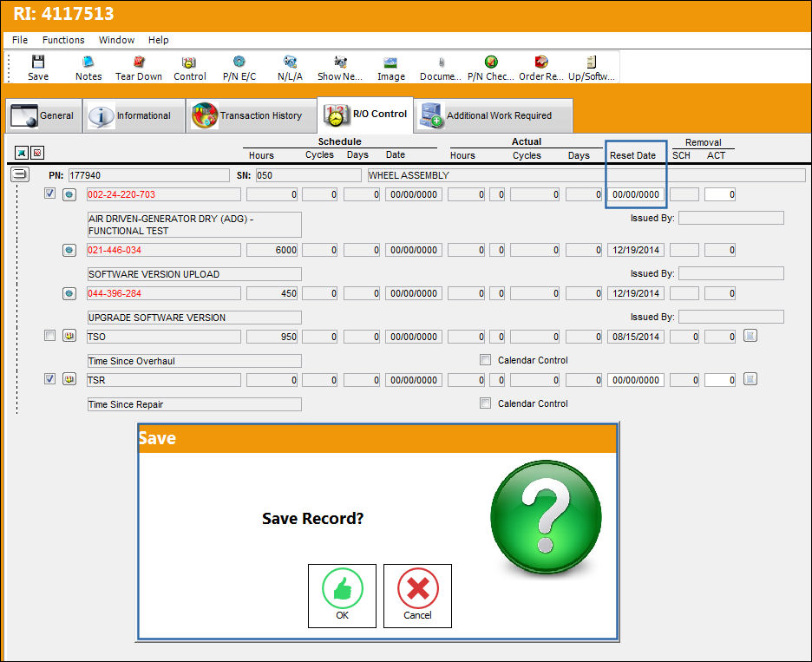Switch to the Transaction History tab
Screen dimensions: 812x662
[252, 115]
